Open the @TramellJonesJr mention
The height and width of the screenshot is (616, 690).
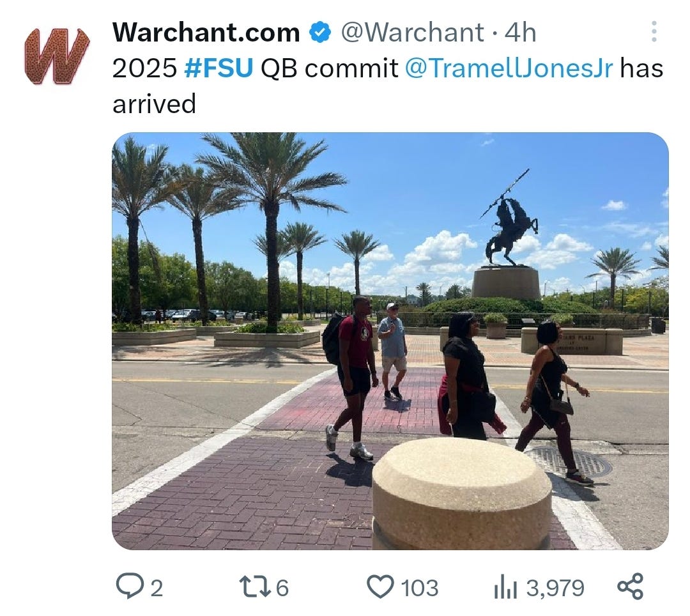pos(509,68)
